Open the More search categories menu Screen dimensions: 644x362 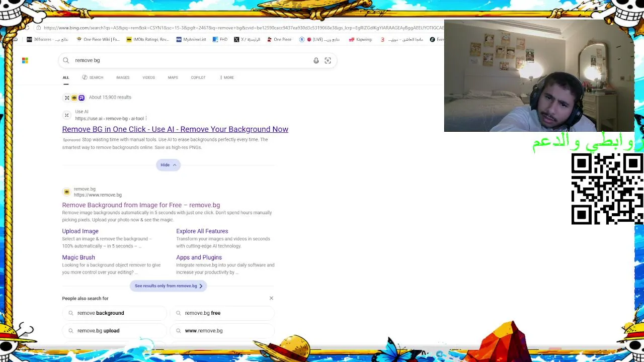click(227, 77)
